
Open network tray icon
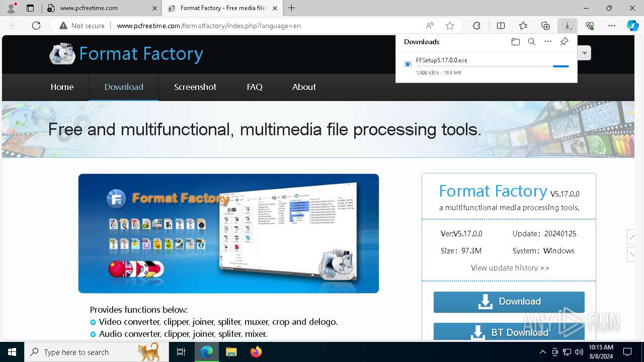[x=567, y=352]
